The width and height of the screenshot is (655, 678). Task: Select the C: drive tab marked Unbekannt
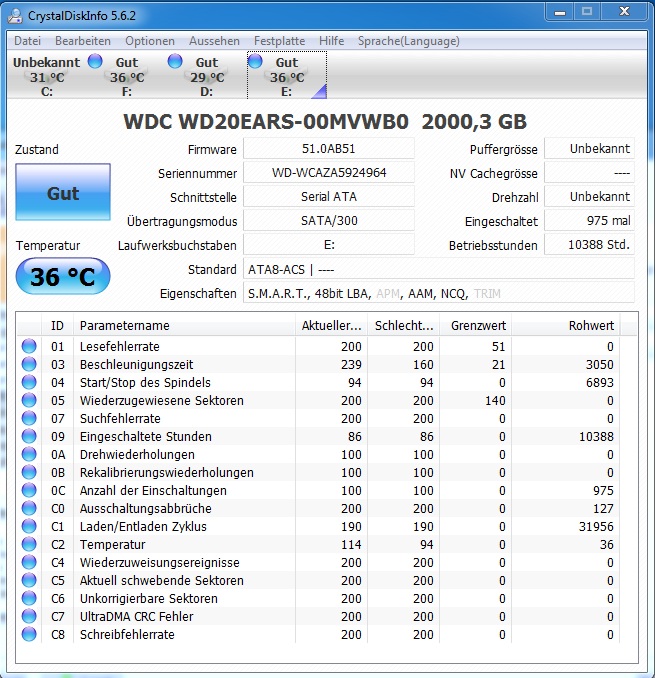click(47, 76)
